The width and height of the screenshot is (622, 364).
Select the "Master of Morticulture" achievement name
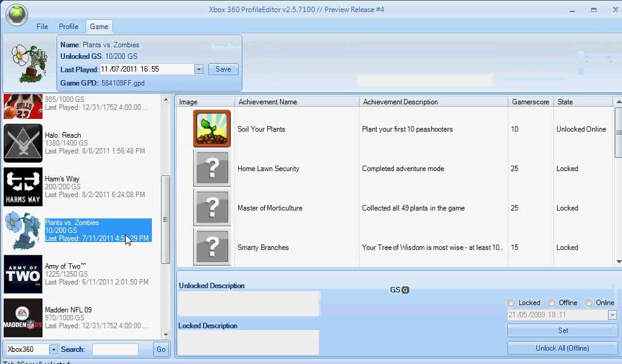click(x=270, y=208)
